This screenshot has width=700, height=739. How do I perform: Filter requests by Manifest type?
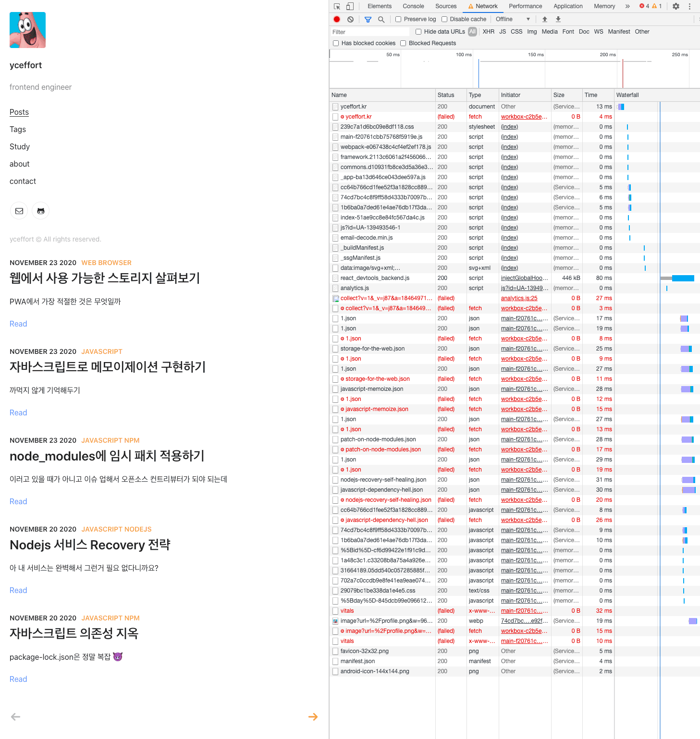[x=619, y=32]
